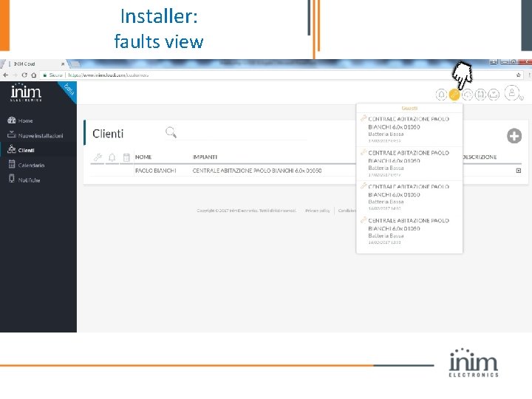Click the magnifier search icon beside Clienti

[x=171, y=132]
